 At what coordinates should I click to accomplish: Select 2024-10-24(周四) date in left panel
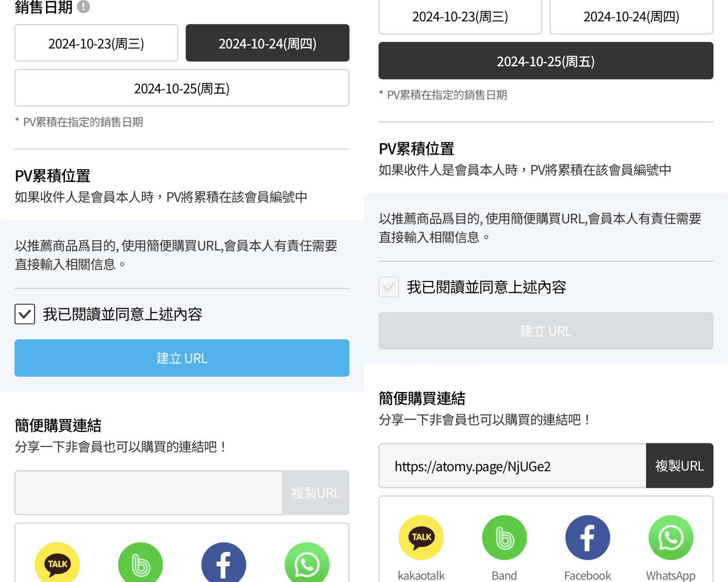coord(267,43)
